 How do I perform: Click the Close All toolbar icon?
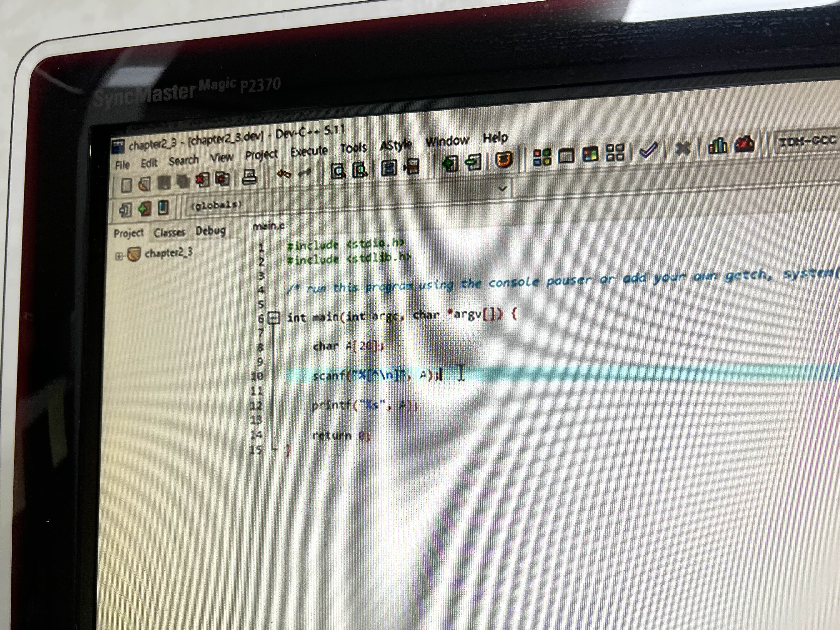(223, 179)
